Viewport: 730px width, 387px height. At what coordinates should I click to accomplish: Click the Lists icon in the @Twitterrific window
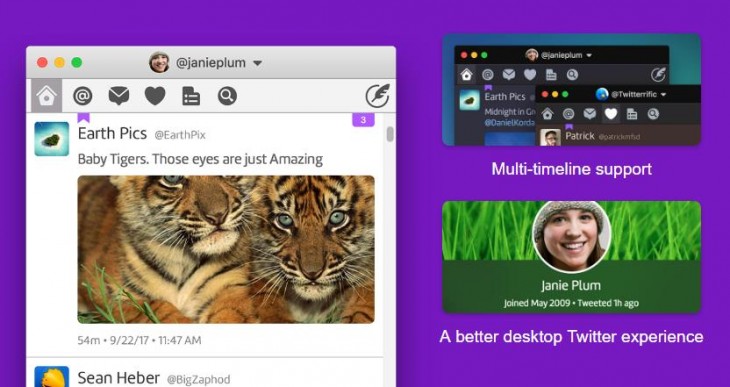pyautogui.click(x=632, y=114)
